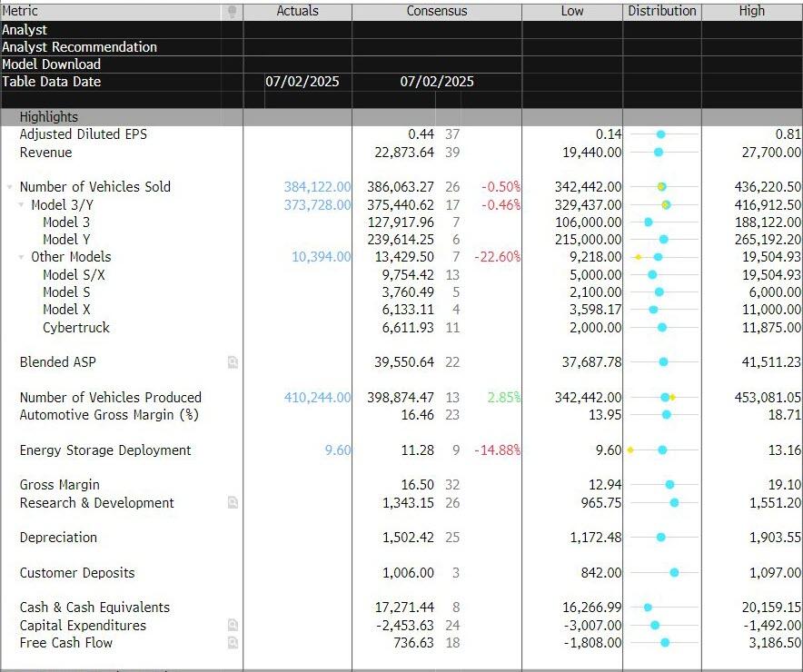Click Depreciation high value 1,903.55

tap(775, 538)
